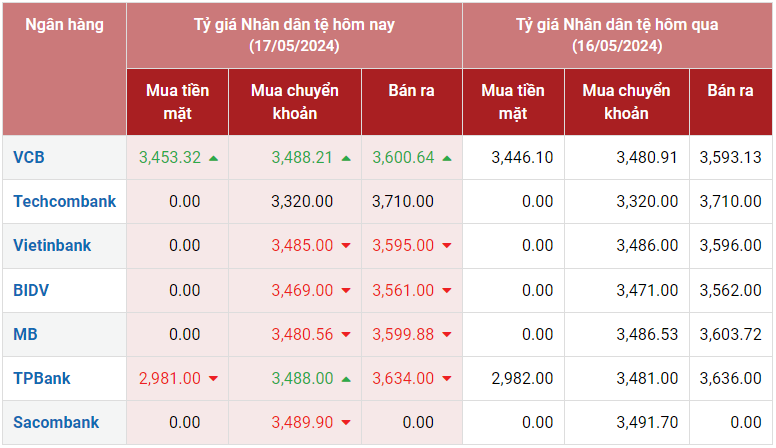The width and height of the screenshot is (776, 448).
Task: Click red down arrow beside TPBank 3,634.00
Action: (447, 379)
